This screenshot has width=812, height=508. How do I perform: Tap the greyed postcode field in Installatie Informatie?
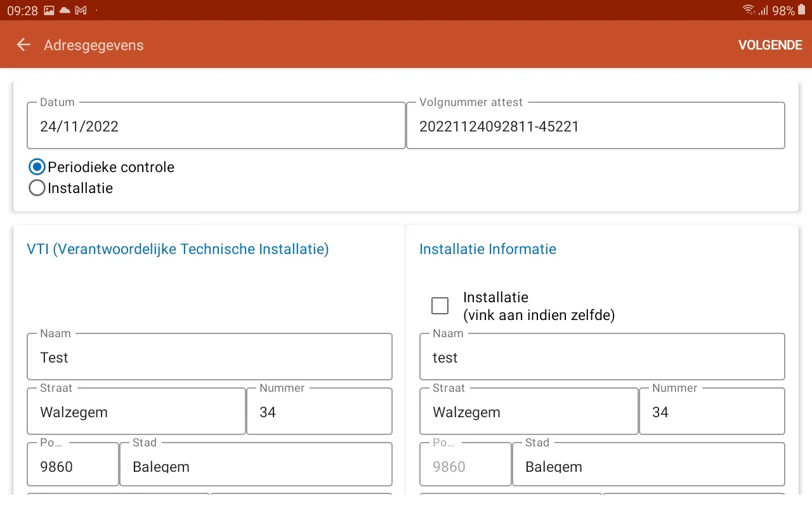(466, 465)
